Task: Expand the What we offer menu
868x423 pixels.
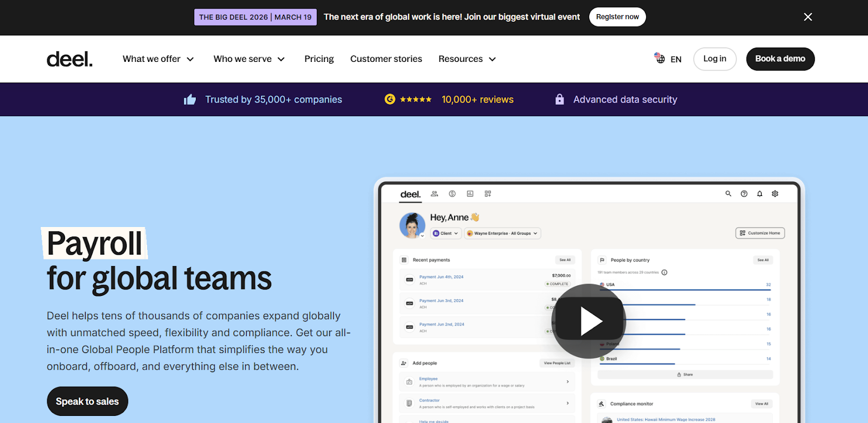Action: tap(158, 59)
